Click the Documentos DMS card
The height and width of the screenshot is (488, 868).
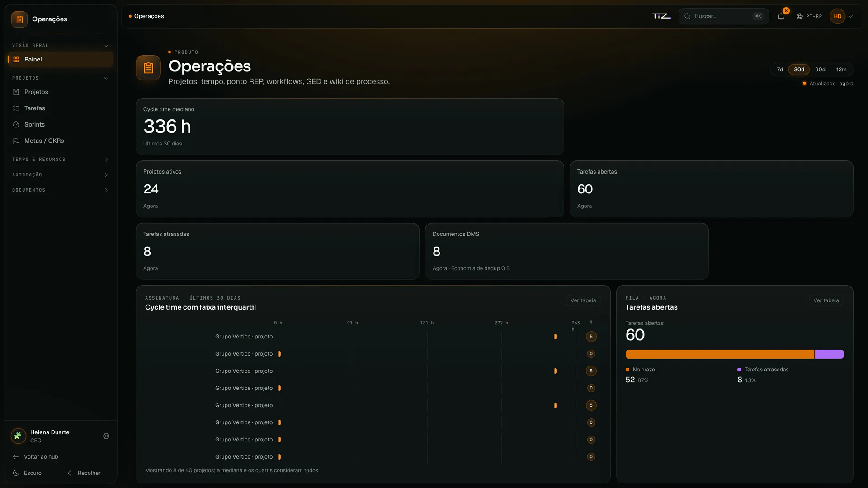pos(566,251)
